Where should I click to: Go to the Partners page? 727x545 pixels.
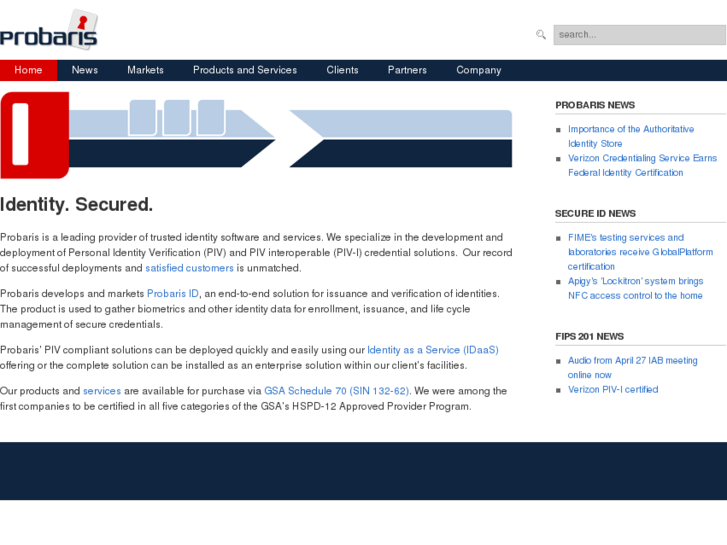[407, 70]
